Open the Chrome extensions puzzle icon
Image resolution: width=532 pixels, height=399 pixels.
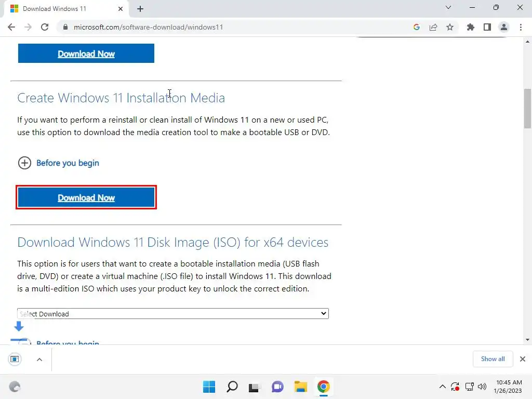[470, 27]
